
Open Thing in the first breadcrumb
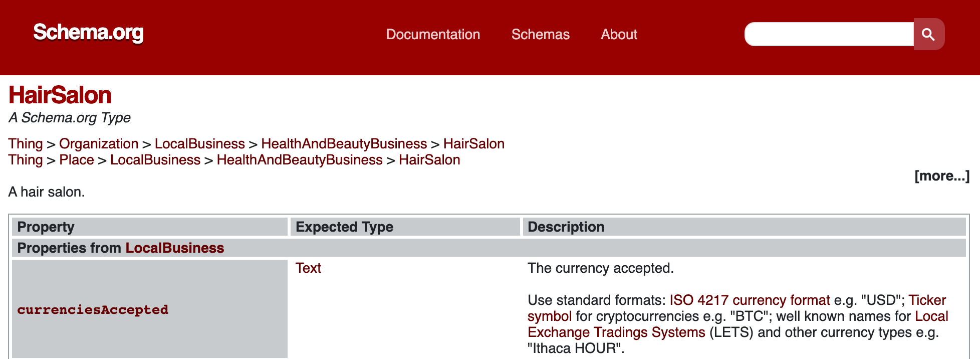pyautogui.click(x=26, y=144)
